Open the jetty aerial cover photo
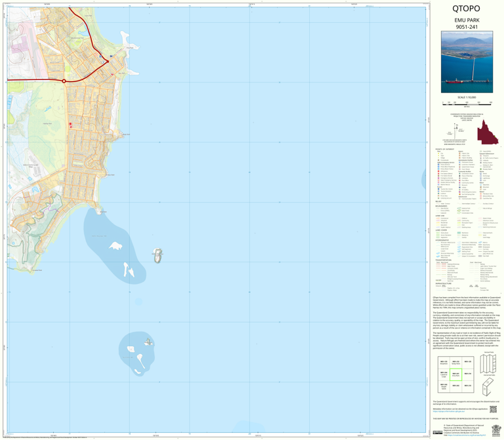The height and width of the screenshot is (440, 504). tap(467, 62)
